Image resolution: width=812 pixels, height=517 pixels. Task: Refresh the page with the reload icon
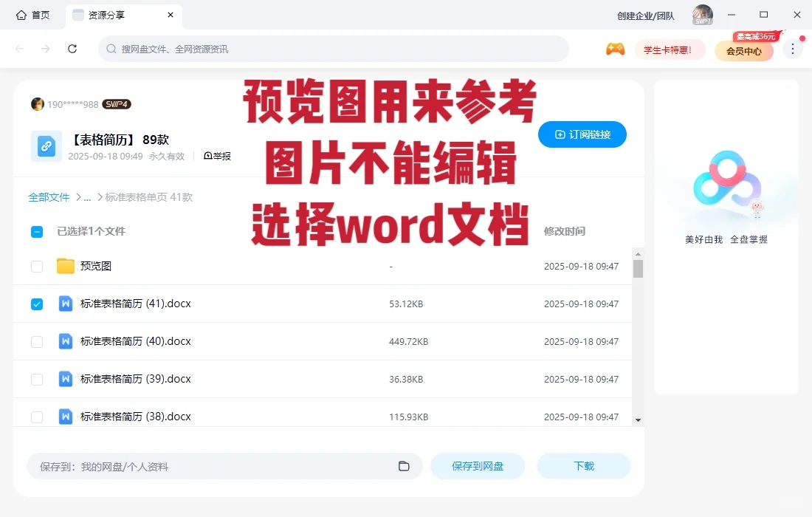pos(72,49)
